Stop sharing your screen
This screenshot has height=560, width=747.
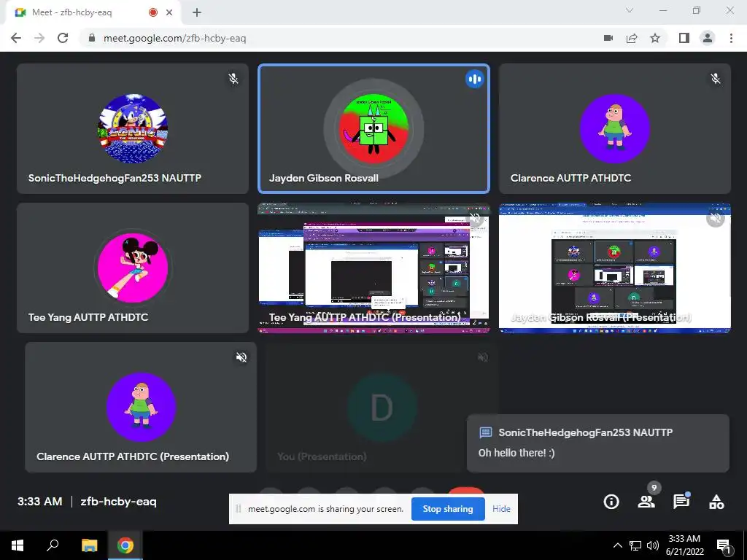pyautogui.click(x=448, y=508)
